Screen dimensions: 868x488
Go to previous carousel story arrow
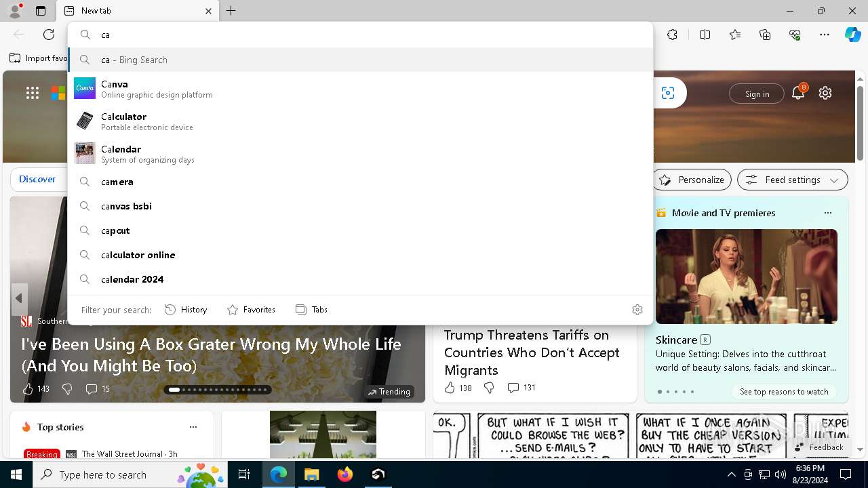19,298
